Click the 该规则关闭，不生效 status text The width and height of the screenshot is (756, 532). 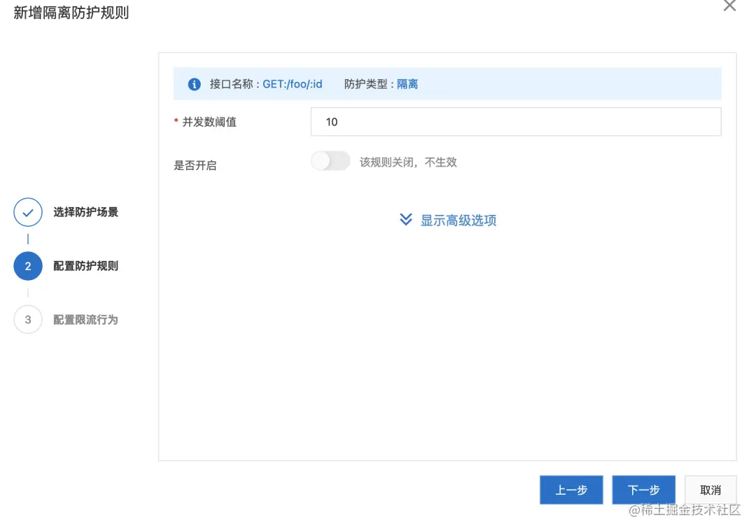pyautogui.click(x=408, y=162)
